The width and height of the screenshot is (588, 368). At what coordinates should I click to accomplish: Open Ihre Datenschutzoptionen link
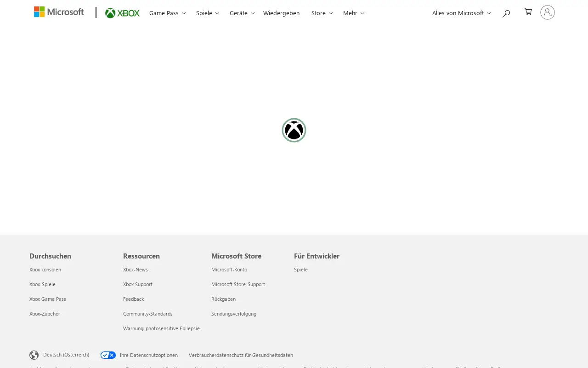(x=149, y=355)
